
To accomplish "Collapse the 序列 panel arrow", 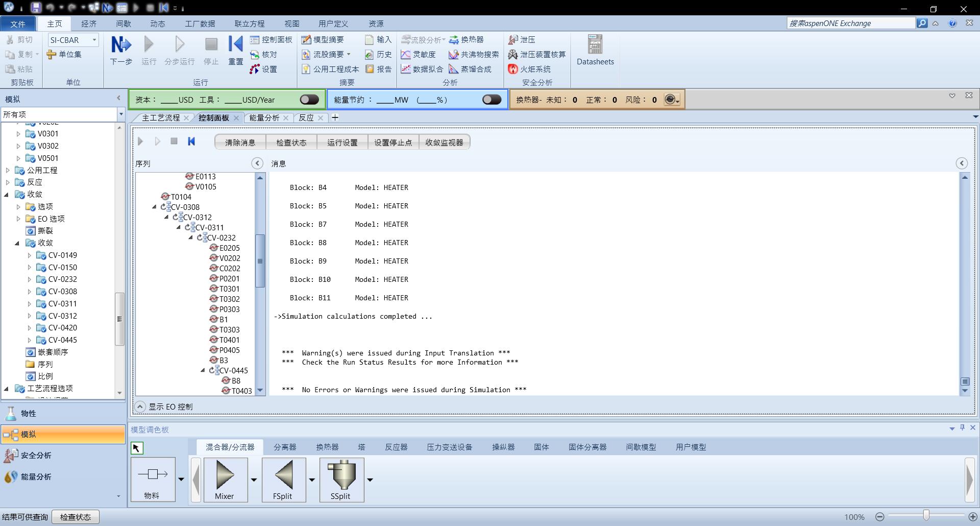I will [x=257, y=163].
